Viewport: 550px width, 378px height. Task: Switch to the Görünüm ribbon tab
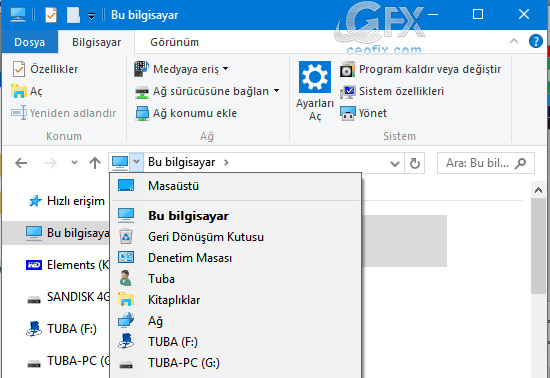tap(174, 42)
